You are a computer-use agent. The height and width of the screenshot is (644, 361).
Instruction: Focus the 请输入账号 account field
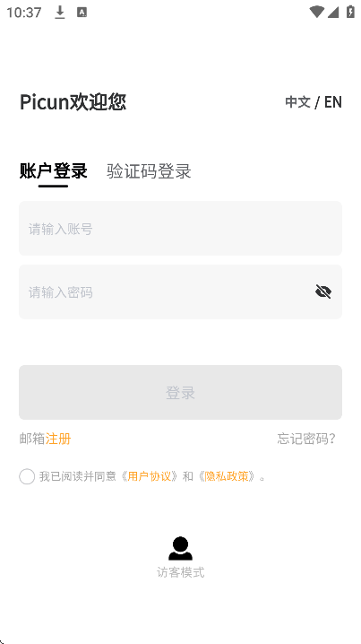click(x=181, y=229)
